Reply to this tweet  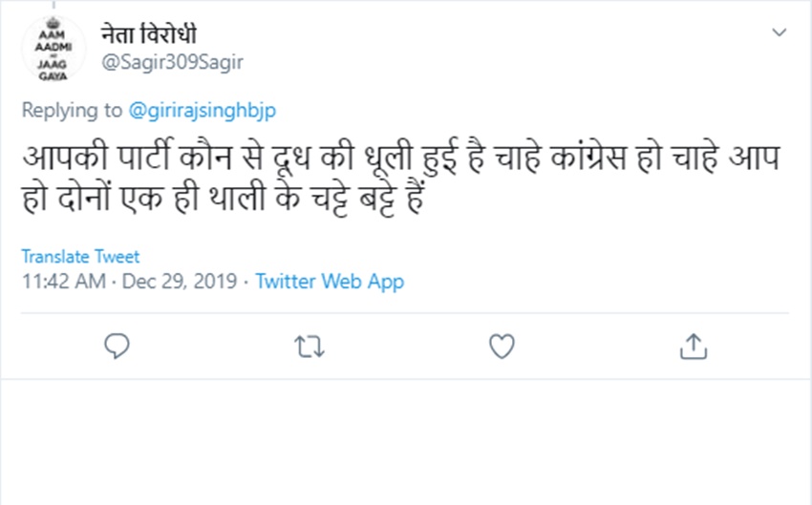(116, 347)
